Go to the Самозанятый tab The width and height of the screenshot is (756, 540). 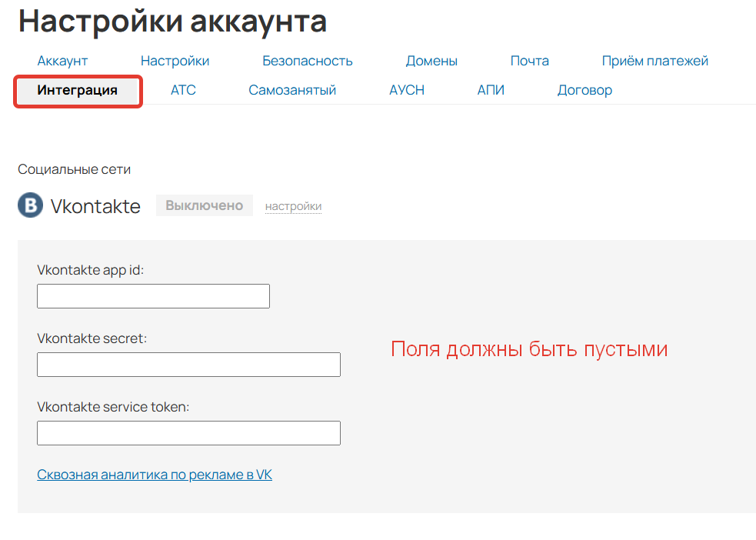(x=292, y=90)
